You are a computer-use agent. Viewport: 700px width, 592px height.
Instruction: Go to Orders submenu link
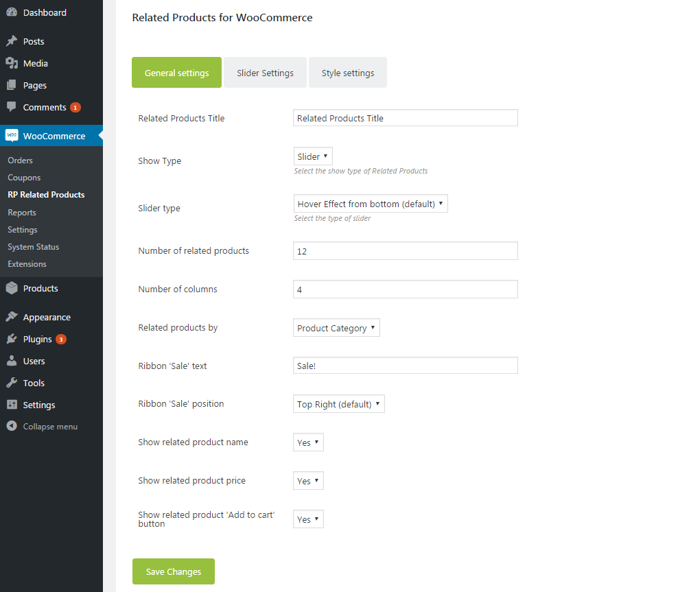tap(20, 160)
